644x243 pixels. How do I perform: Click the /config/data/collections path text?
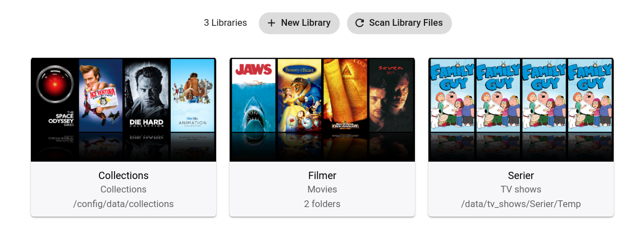[124, 204]
